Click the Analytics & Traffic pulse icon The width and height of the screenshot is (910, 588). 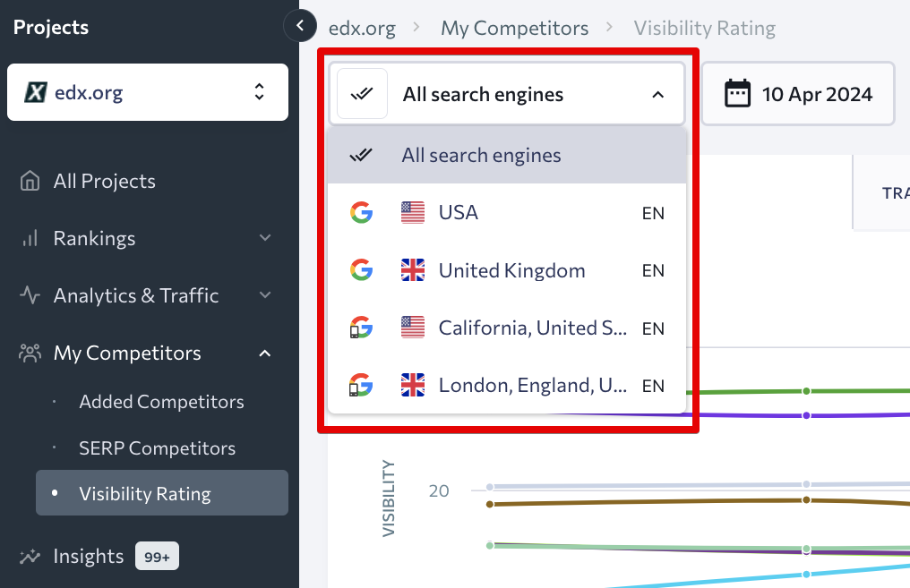30,295
